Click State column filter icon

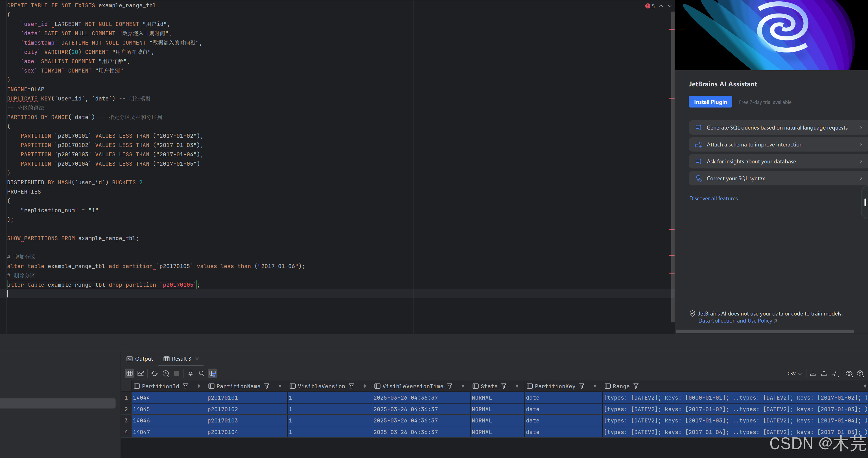point(504,386)
